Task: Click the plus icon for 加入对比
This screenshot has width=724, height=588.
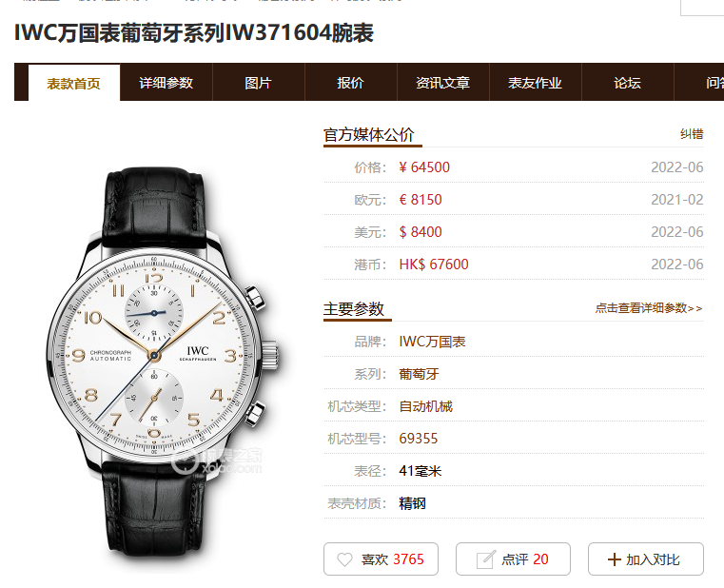Action: point(614,559)
